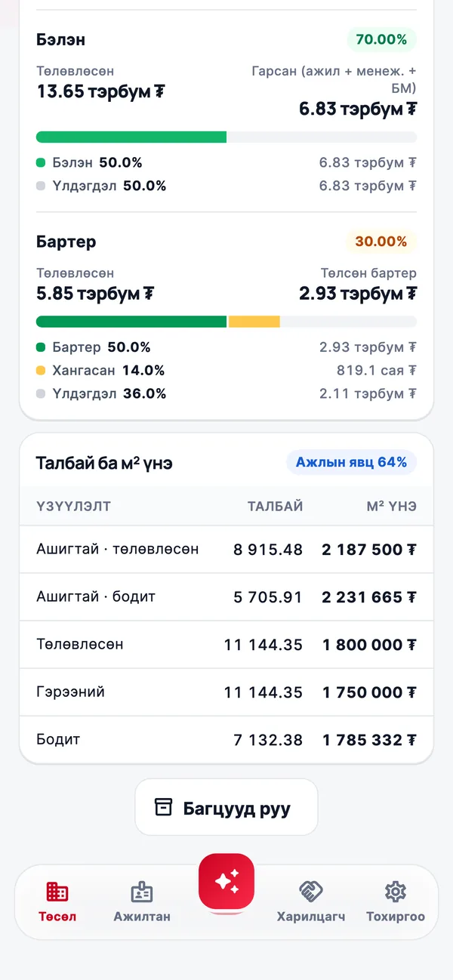Tap the red sparkle center button
The image size is (453, 980).
coord(226,880)
